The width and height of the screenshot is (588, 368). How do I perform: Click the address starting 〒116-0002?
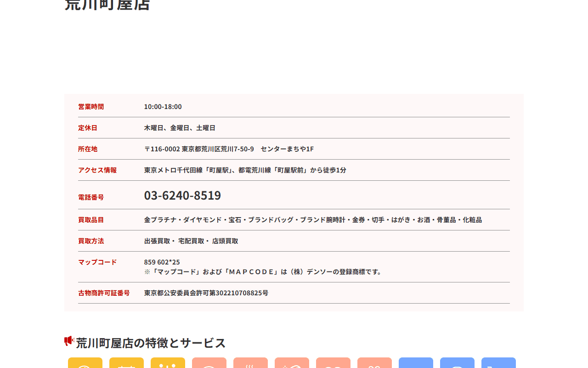(229, 149)
